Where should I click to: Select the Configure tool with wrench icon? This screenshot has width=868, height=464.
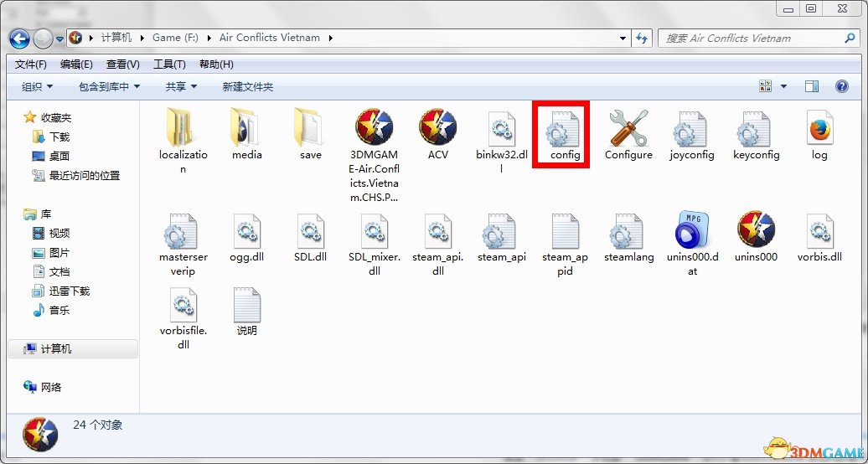tap(628, 135)
